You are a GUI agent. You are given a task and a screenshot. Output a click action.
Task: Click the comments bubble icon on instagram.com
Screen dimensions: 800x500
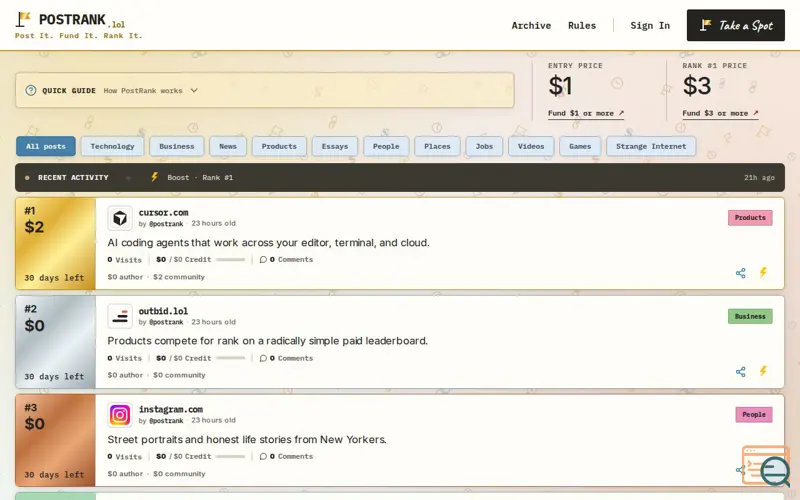coord(263,457)
